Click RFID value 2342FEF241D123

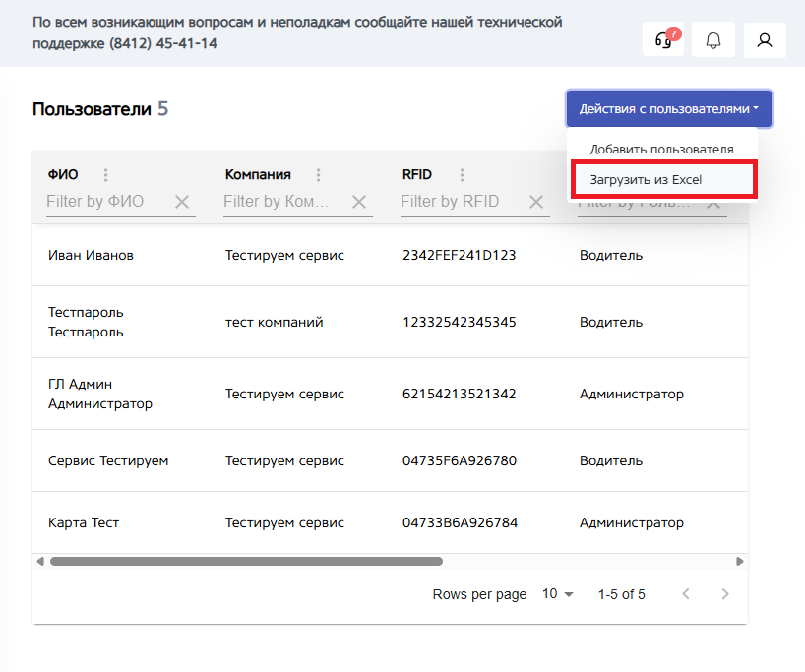click(459, 255)
